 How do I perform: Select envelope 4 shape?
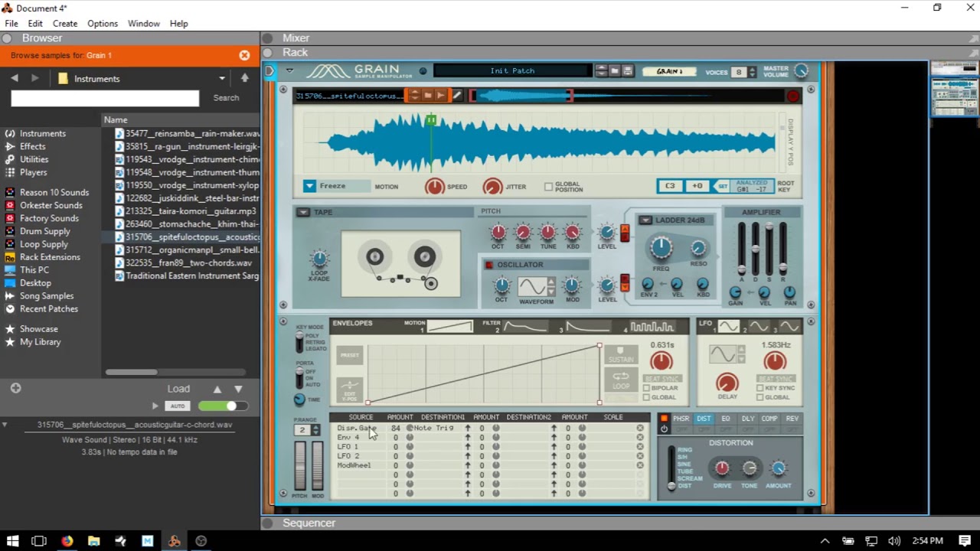click(x=651, y=327)
